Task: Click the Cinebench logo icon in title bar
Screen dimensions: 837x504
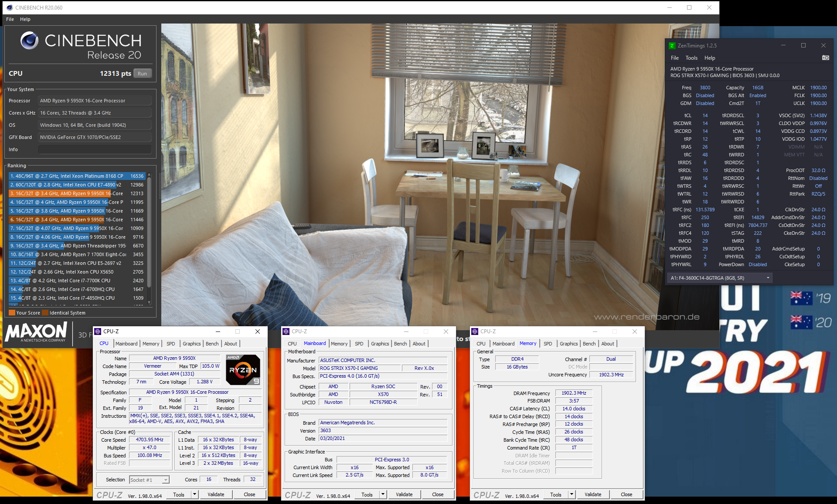Action: click(x=10, y=7)
